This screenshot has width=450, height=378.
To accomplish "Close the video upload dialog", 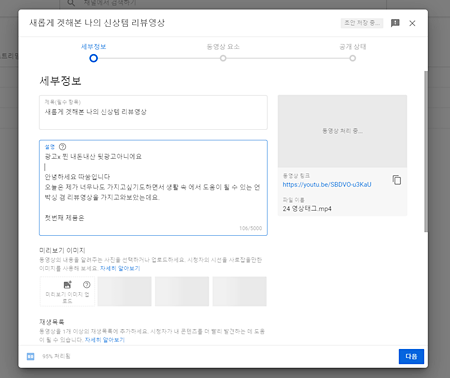I will [x=412, y=23].
